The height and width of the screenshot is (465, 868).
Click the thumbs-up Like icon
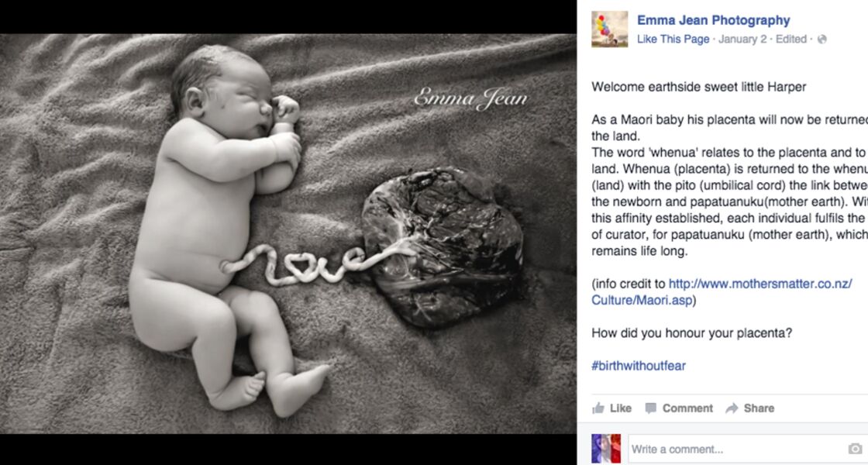(x=598, y=408)
